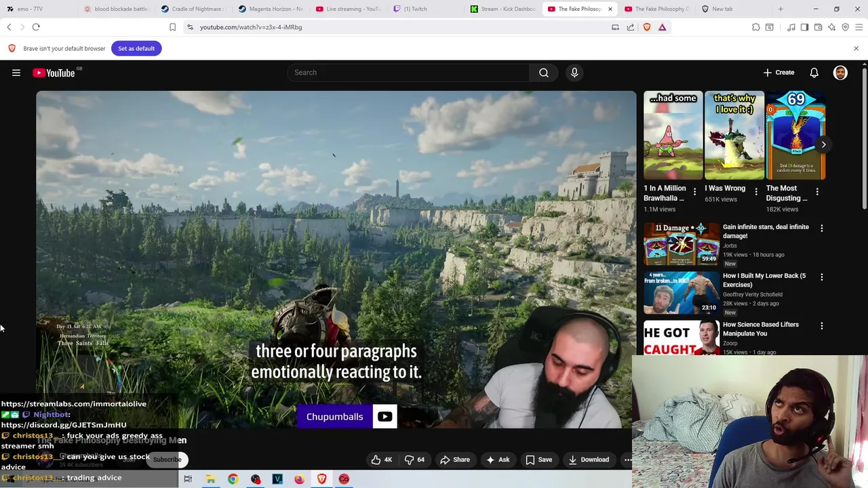Open a new browser tab with plus

click(x=781, y=9)
